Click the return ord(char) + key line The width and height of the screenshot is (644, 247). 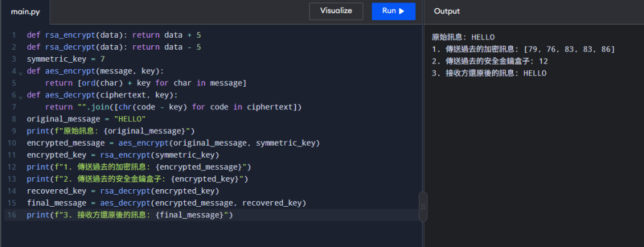coord(146,83)
